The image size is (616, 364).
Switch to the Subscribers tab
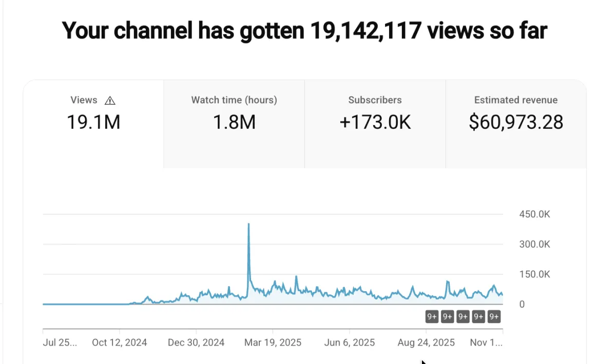[x=375, y=124]
